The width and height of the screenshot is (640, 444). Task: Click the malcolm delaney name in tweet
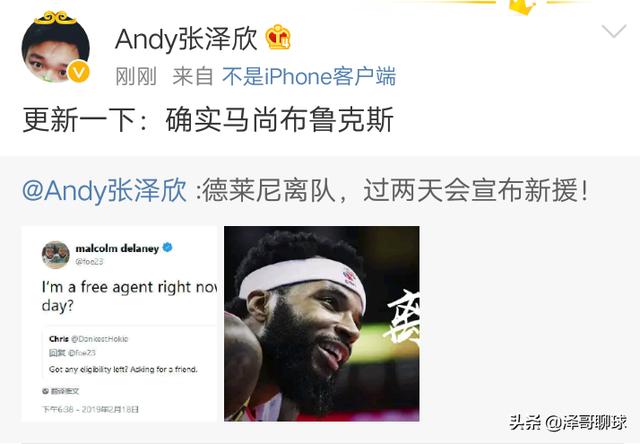tap(117, 248)
